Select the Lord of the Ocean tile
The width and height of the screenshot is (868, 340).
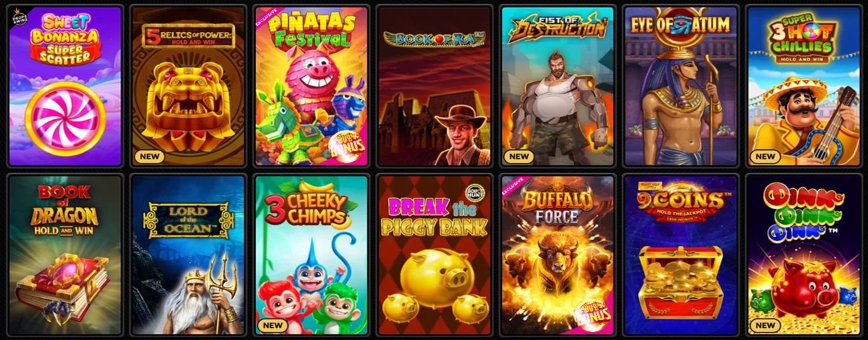tap(188, 255)
